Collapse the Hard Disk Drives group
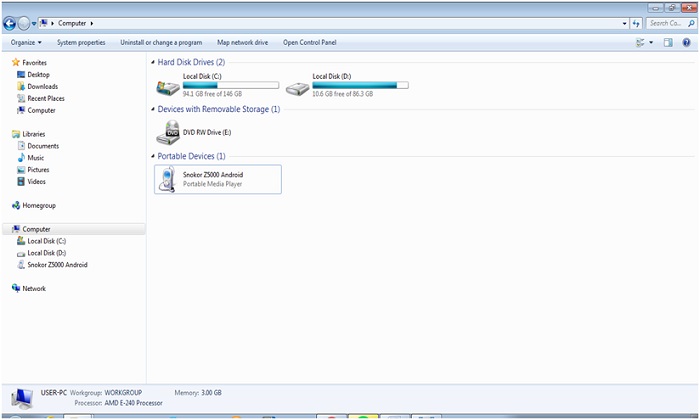 154,63
